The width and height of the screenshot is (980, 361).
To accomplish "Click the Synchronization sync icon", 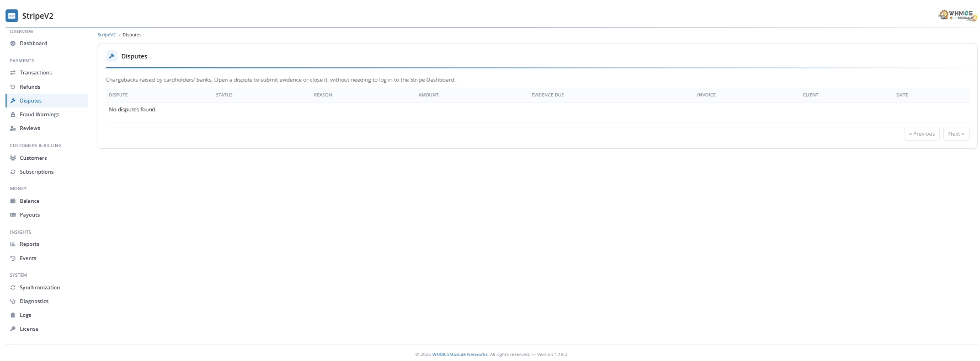I will pyautogui.click(x=13, y=288).
